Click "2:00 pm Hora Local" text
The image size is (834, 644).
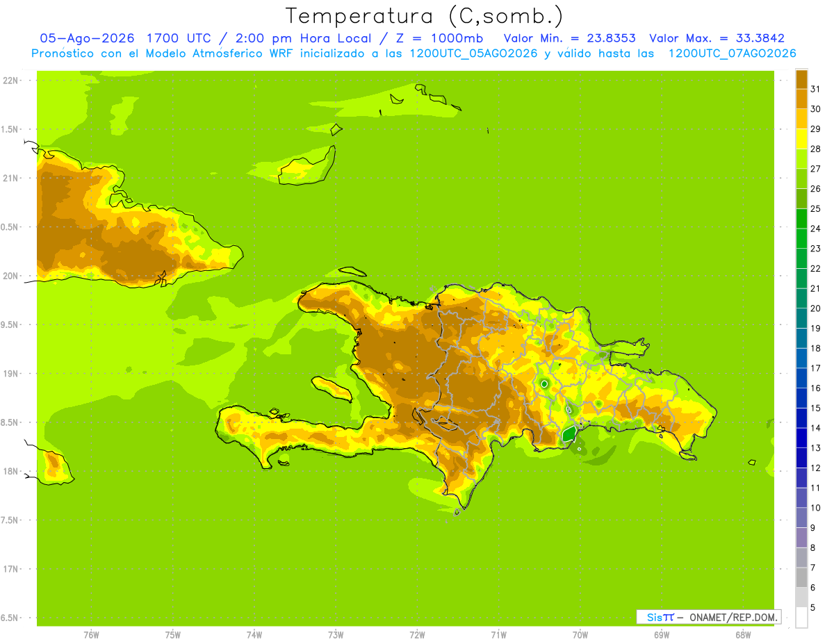pyautogui.click(x=302, y=38)
